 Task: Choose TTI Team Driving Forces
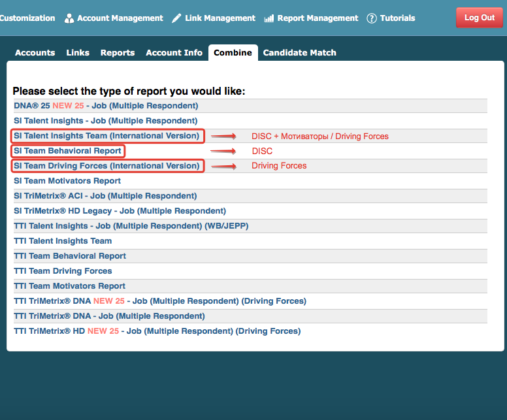[63, 271]
